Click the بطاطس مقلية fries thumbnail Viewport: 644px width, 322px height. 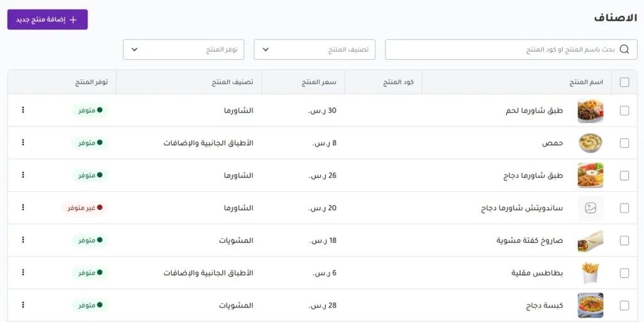pos(591,273)
